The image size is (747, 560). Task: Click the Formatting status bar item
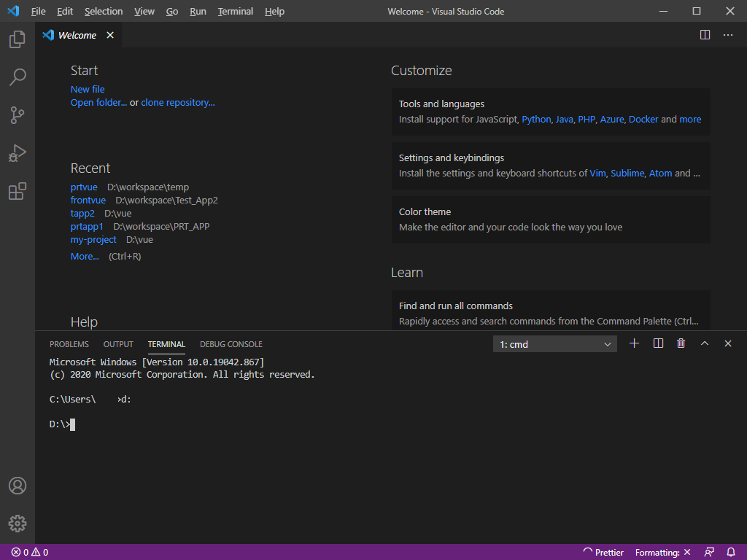(x=662, y=553)
